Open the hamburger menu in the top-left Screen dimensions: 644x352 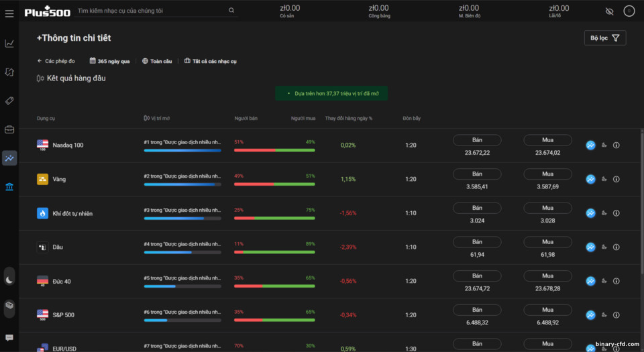point(9,13)
